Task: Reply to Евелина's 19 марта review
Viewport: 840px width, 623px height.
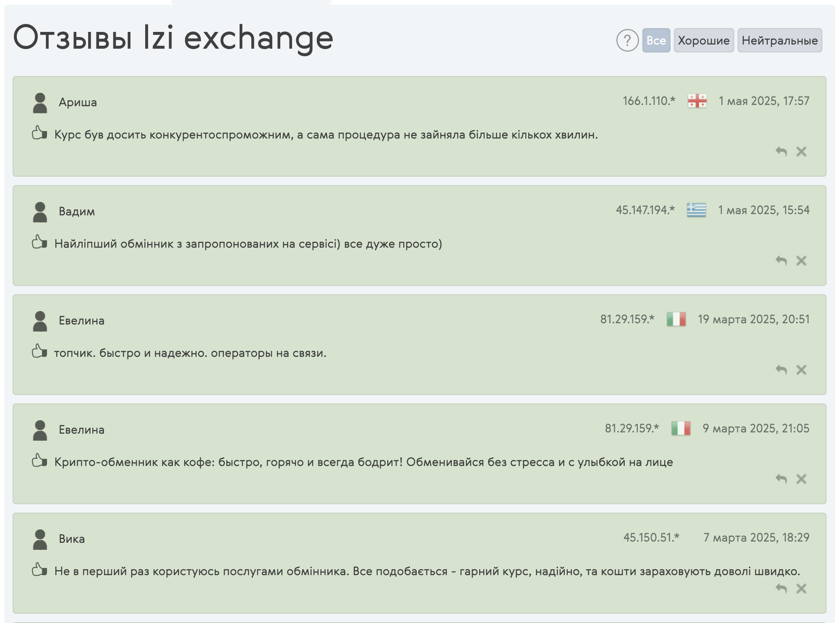Action: pos(781,370)
